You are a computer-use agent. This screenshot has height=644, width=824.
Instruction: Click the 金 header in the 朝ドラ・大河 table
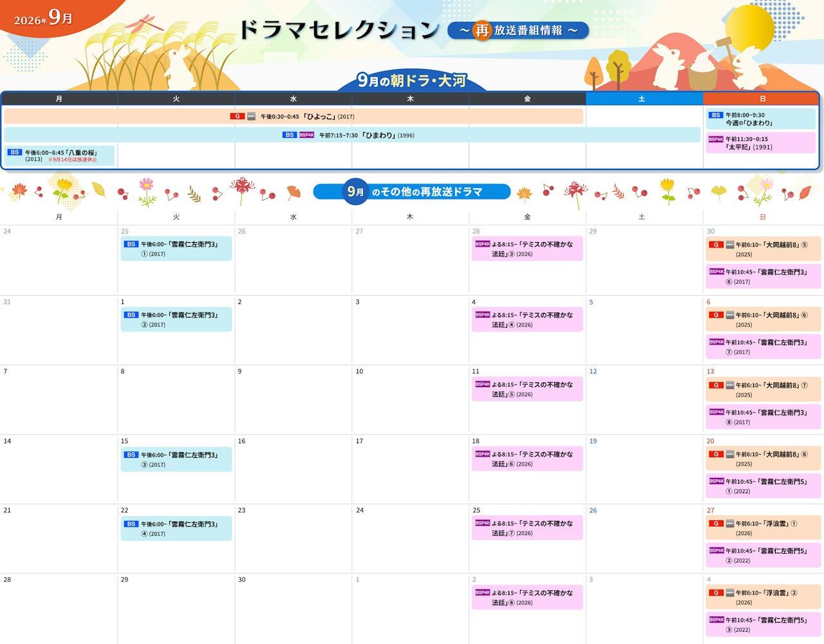(x=527, y=99)
